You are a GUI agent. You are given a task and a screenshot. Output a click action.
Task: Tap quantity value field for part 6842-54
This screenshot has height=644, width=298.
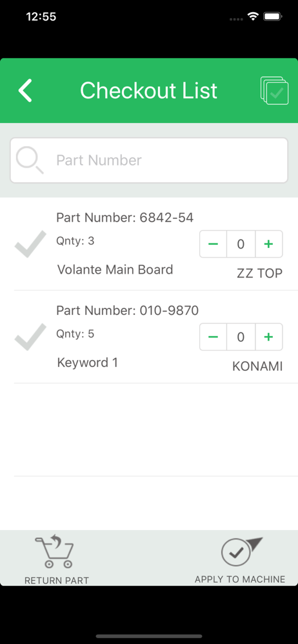(241, 244)
